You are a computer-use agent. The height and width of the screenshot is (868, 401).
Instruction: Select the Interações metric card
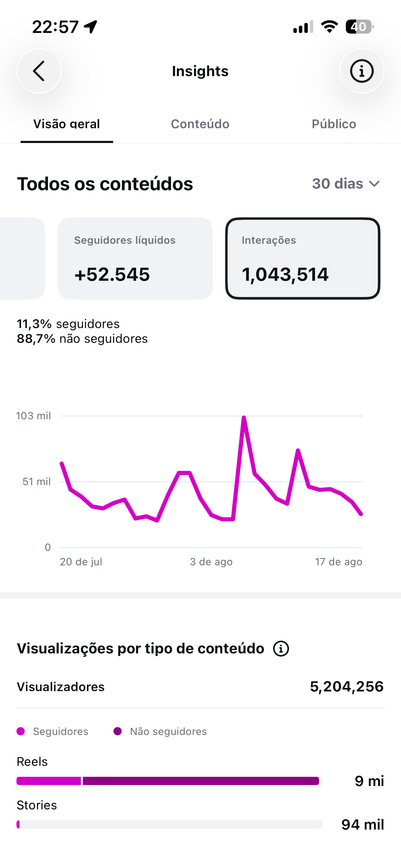(x=303, y=258)
